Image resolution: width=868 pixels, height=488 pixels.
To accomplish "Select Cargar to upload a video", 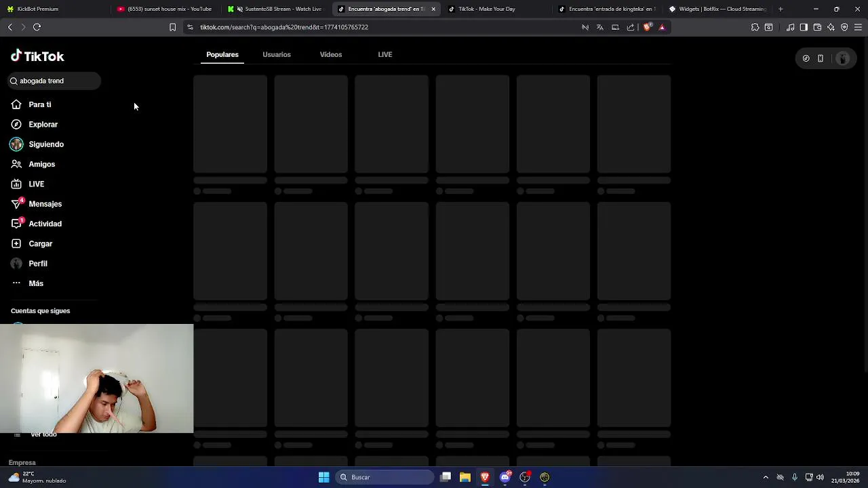I will click(41, 244).
